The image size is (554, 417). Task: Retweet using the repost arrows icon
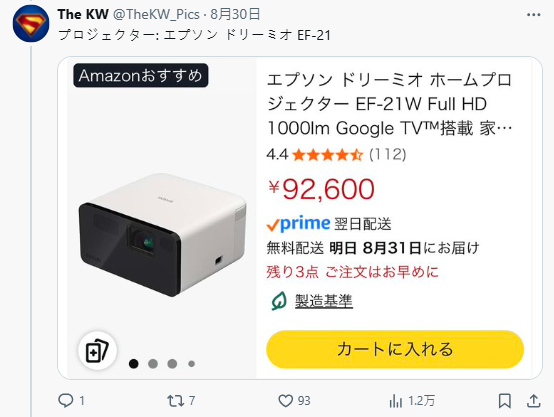point(175,401)
